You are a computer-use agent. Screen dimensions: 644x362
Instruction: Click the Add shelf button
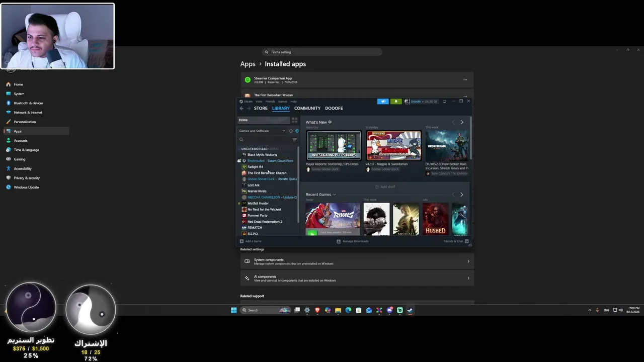click(385, 187)
